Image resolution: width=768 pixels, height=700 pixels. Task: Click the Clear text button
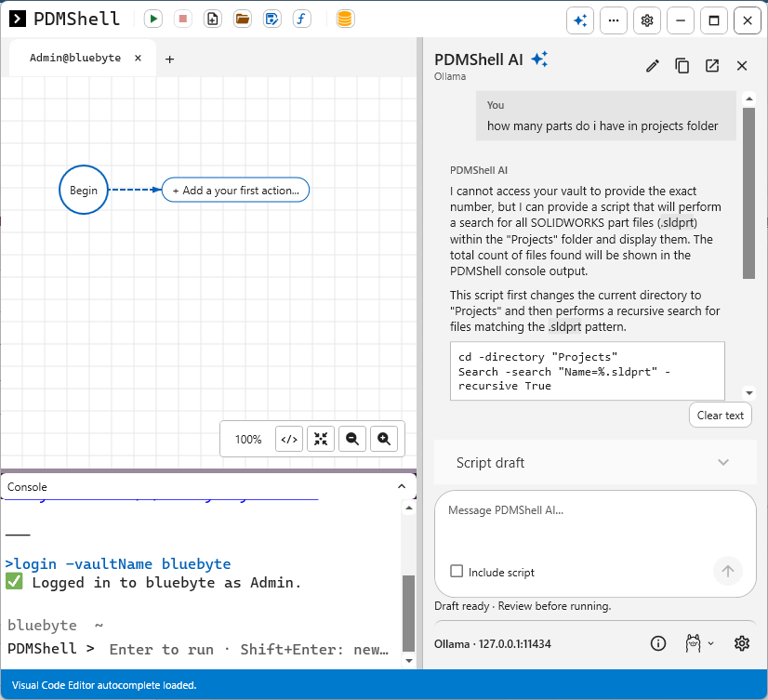(x=720, y=416)
